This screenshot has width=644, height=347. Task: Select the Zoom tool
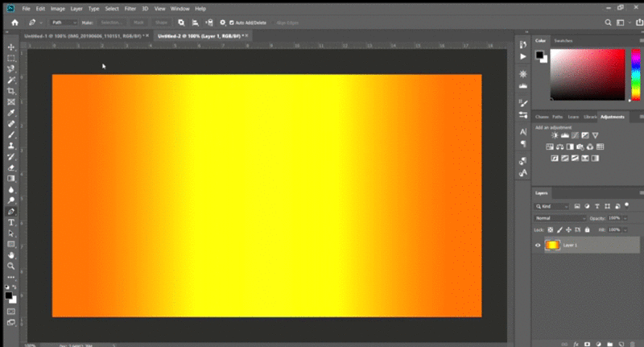[11, 266]
